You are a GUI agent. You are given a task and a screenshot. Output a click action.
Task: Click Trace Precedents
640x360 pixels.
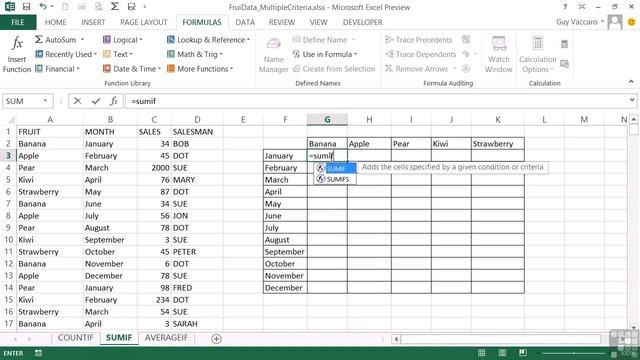(419, 40)
